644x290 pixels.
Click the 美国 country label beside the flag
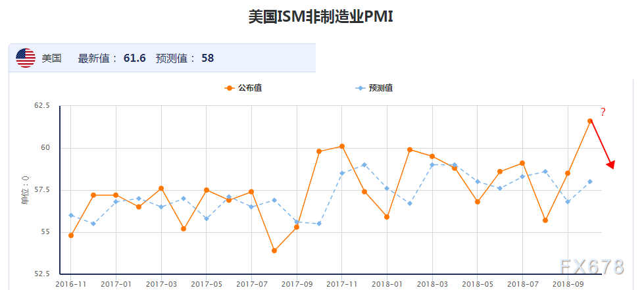click(51, 59)
